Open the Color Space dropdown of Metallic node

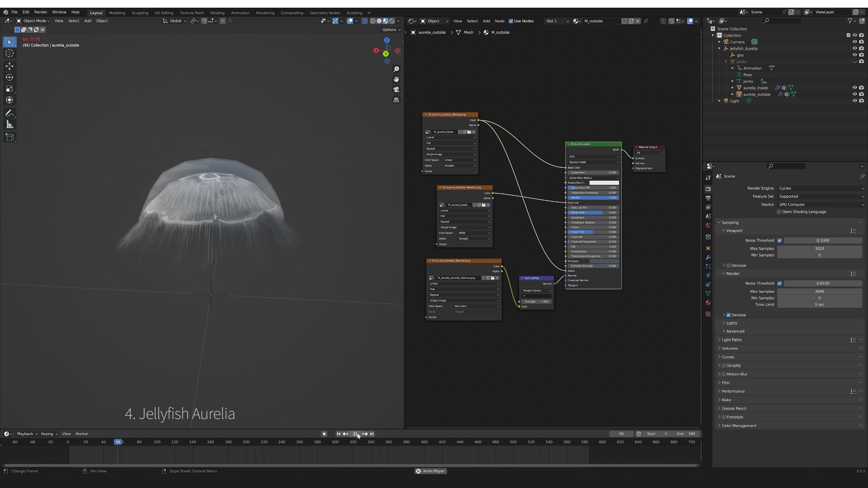[x=474, y=233]
